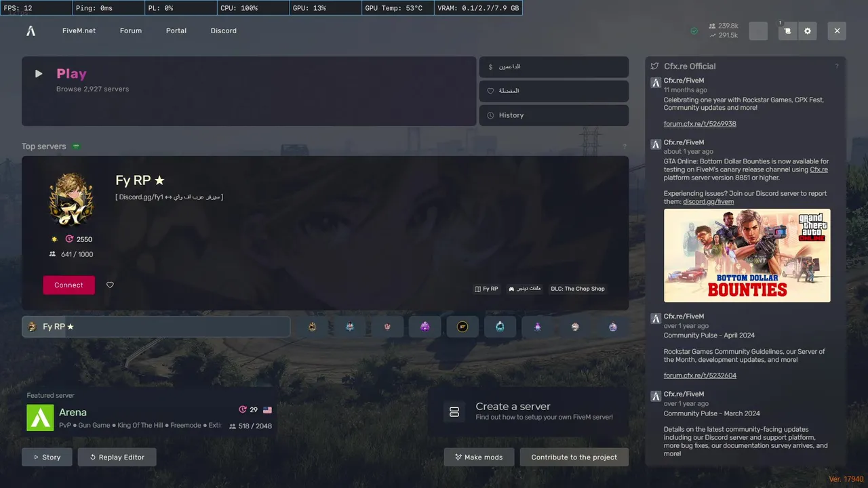Select the Fy RP ★ selected server bar
This screenshot has width=868, height=488.
click(156, 327)
